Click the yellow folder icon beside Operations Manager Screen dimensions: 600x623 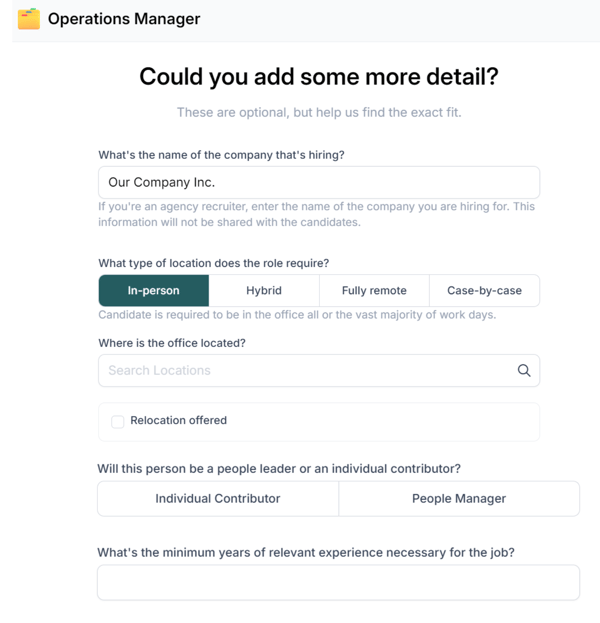coord(29,19)
